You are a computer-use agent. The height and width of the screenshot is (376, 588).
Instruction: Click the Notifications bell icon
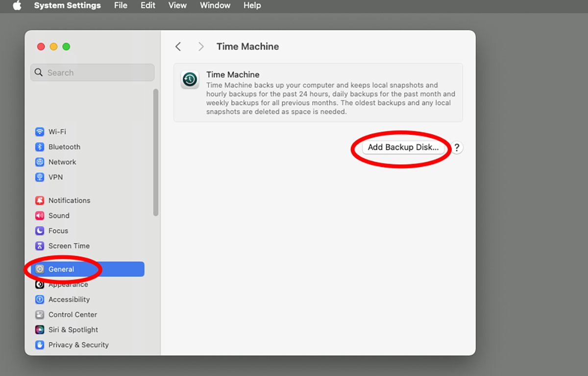(x=40, y=200)
